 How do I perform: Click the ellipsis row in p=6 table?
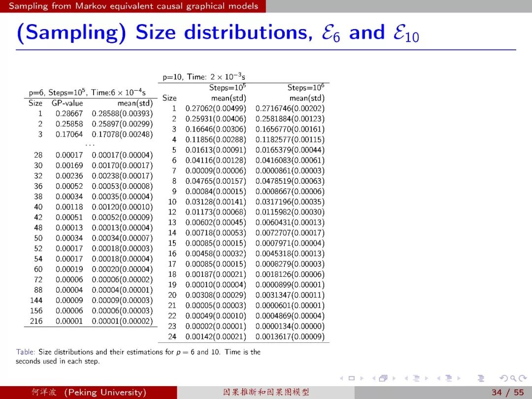click(x=90, y=145)
